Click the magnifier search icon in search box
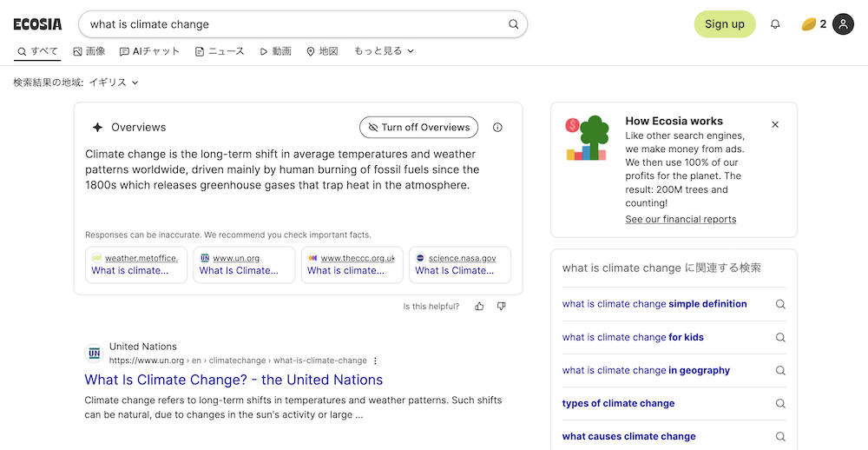This screenshot has height=450, width=868. point(514,24)
